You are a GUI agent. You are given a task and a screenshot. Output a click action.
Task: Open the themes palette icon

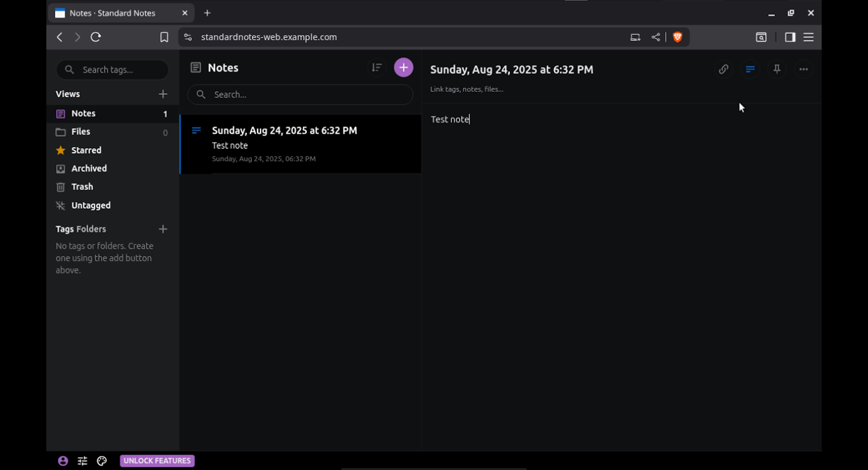(x=102, y=461)
